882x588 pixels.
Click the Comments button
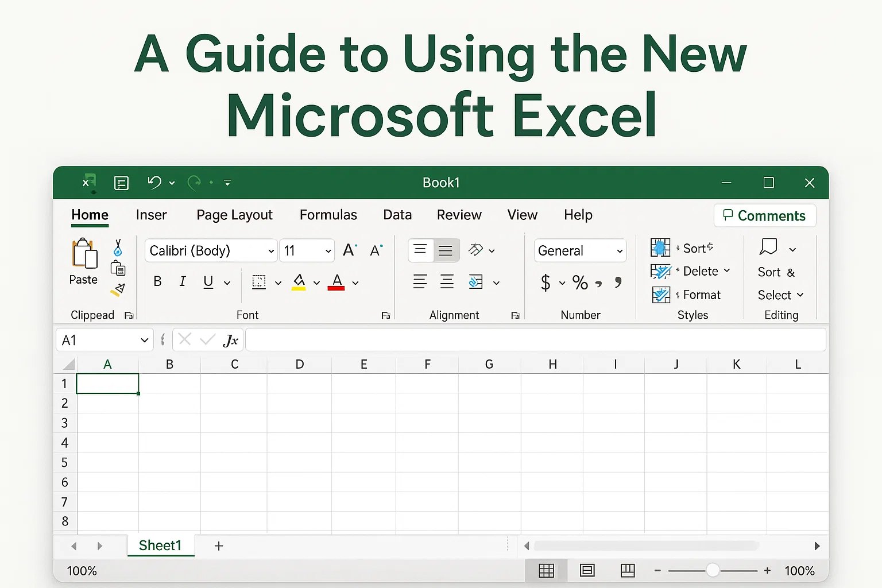click(764, 216)
